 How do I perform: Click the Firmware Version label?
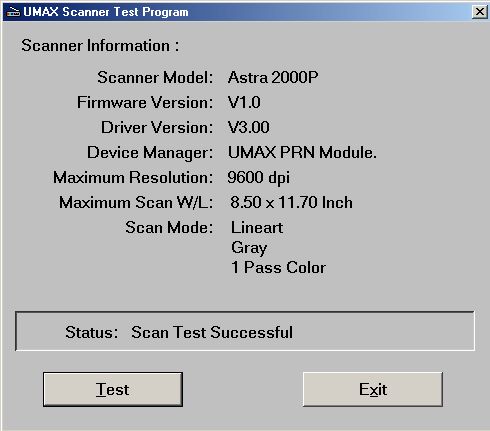(x=145, y=102)
